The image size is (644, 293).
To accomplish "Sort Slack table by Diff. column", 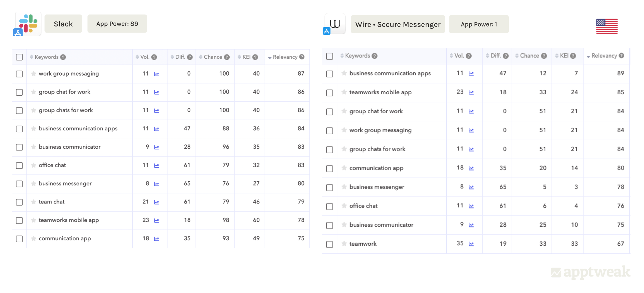I will [x=180, y=57].
